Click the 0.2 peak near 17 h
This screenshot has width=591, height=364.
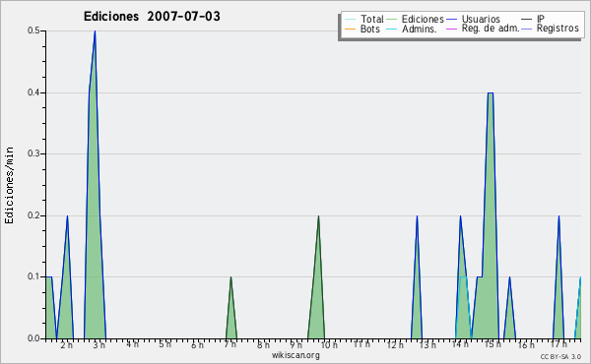point(558,216)
